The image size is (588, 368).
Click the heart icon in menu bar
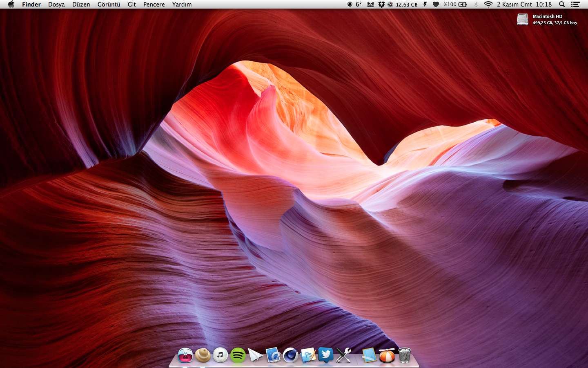coord(436,4)
